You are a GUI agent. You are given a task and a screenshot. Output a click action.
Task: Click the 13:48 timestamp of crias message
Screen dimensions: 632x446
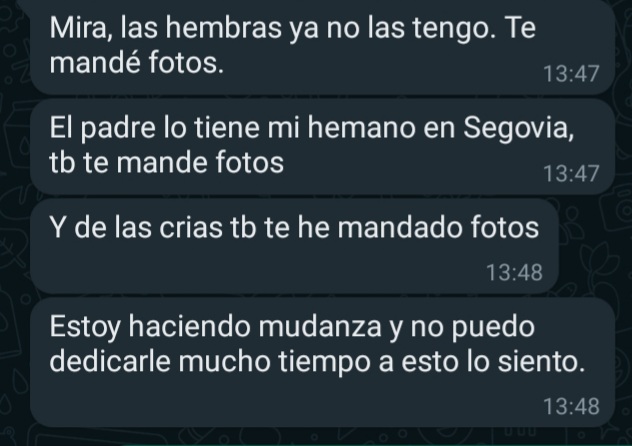point(514,272)
